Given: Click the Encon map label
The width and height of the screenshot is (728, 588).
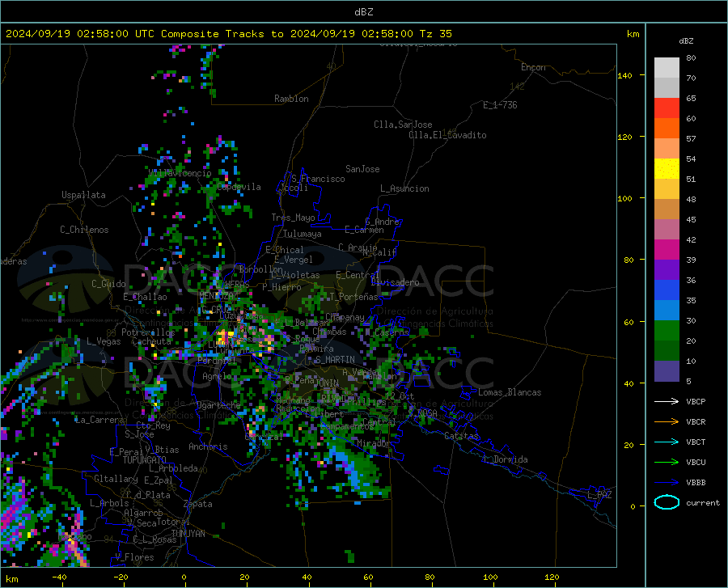Looking at the screenshot, I should coord(533,67).
